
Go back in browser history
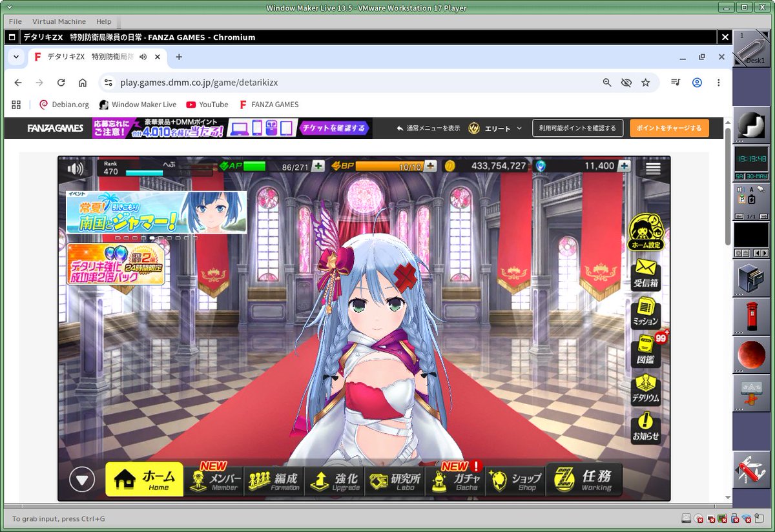(x=18, y=83)
